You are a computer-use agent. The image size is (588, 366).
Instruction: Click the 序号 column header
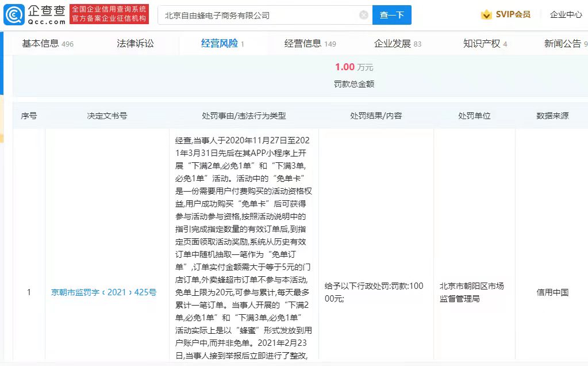29,116
